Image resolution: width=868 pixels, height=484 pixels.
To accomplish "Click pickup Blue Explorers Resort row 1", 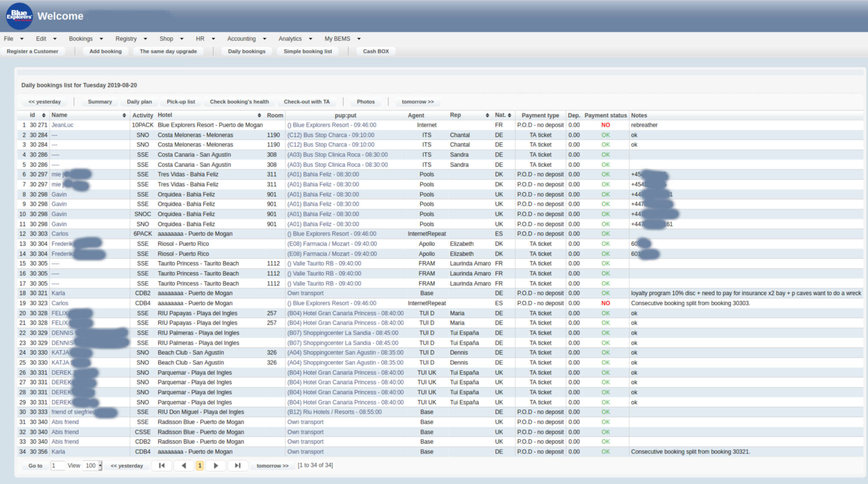I will pos(332,125).
